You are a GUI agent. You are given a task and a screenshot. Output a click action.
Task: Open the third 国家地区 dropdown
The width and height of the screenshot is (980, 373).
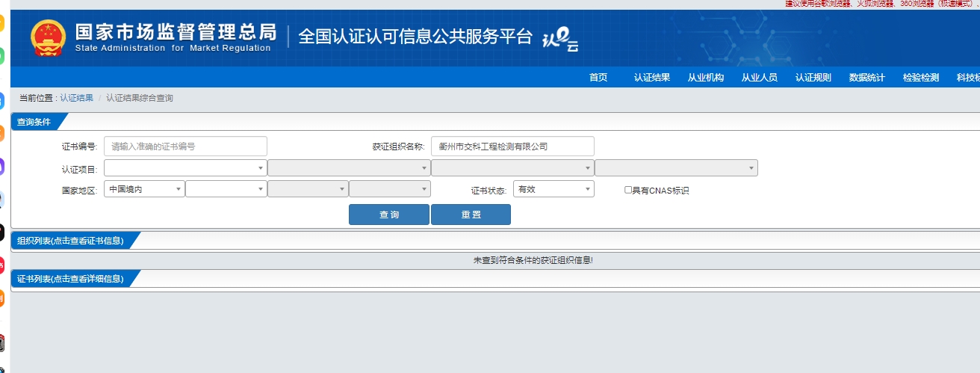pos(308,189)
